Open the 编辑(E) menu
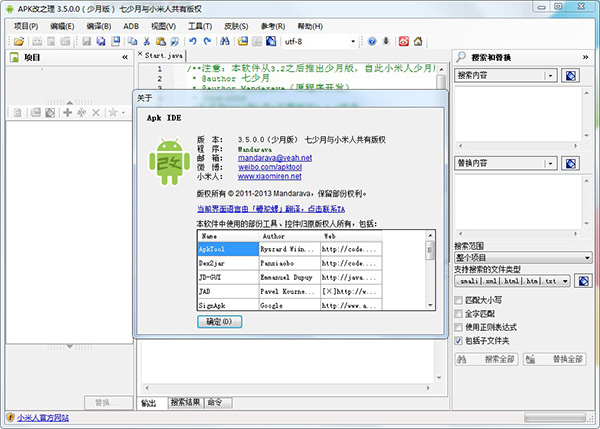Image resolution: width=600 pixels, height=429 pixels. pyautogui.click(x=62, y=26)
